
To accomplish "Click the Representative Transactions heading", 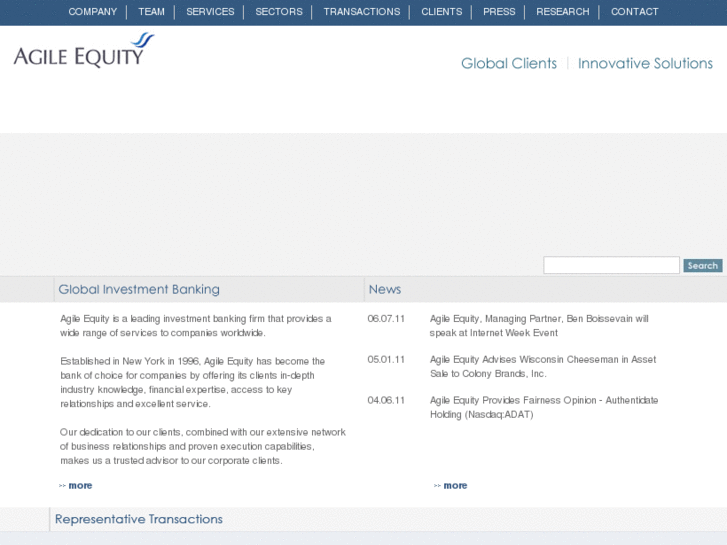I will (139, 519).
